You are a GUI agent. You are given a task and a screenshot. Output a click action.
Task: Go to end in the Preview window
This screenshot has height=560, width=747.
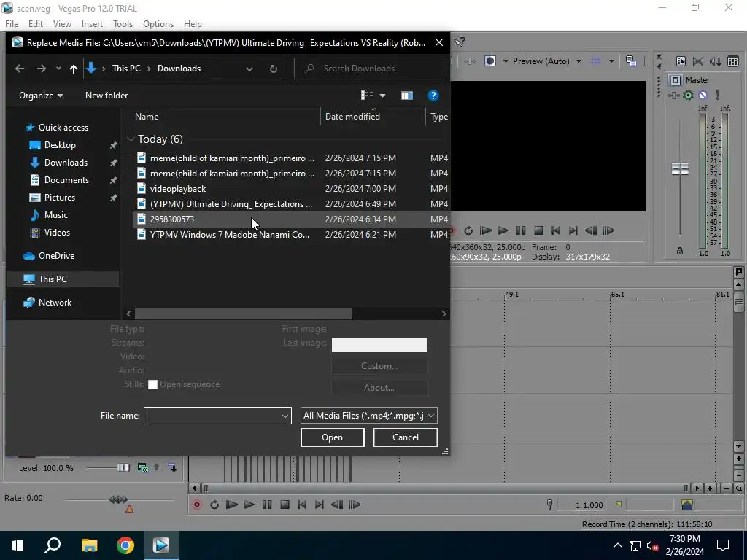[x=573, y=230]
